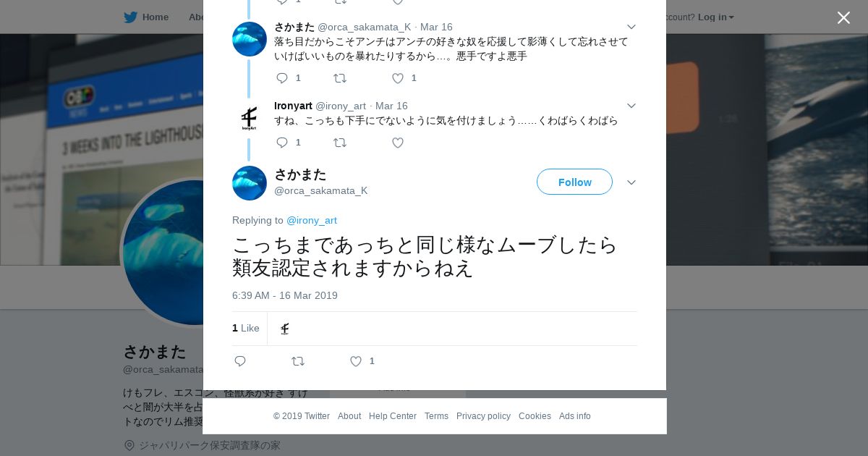Open the Log in dropdown
Viewport: 868px width, 456px height.
pos(715,17)
